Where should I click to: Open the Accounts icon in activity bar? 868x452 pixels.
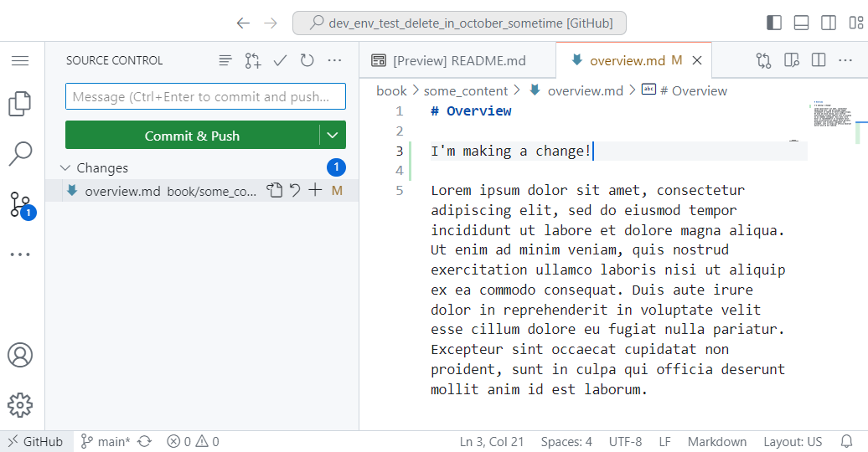tap(20, 355)
